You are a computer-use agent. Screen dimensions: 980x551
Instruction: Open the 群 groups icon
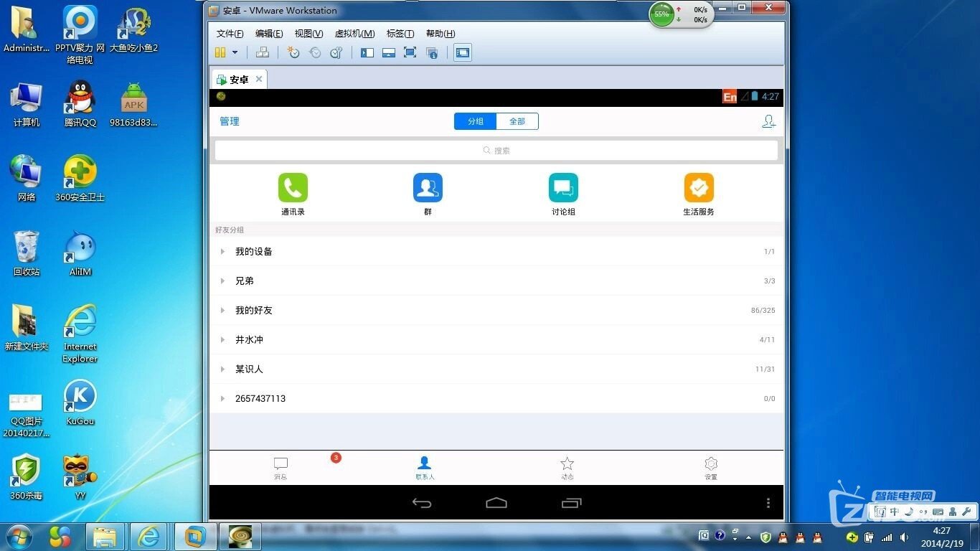click(x=428, y=188)
